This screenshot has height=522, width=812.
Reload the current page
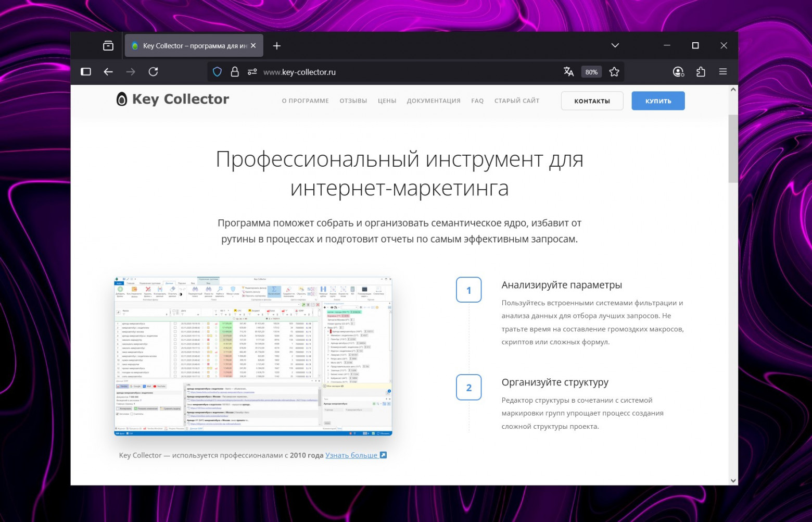[x=153, y=72]
